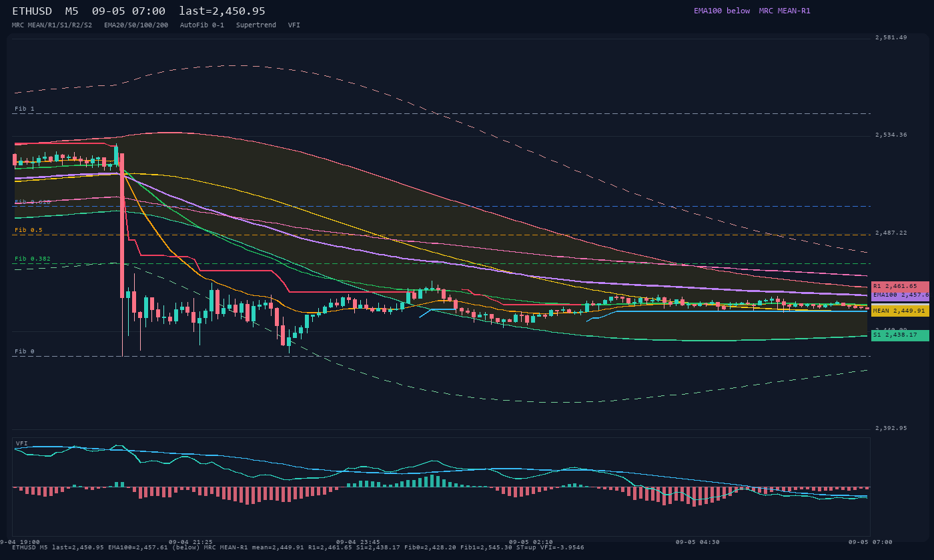
Task: Click the "Fib 0.618" level label
Action: 33,201
